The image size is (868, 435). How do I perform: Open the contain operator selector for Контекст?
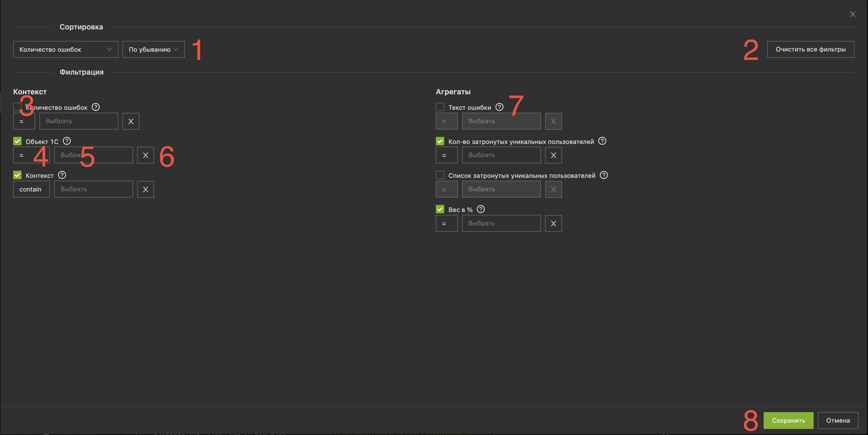pos(31,189)
